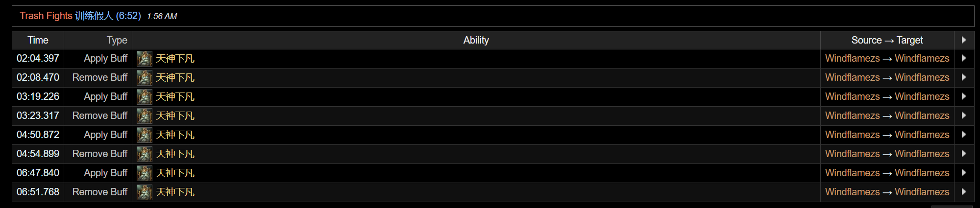This screenshot has width=980, height=208.
Task: Click ability icon in 04:50.872 row
Action: click(144, 135)
